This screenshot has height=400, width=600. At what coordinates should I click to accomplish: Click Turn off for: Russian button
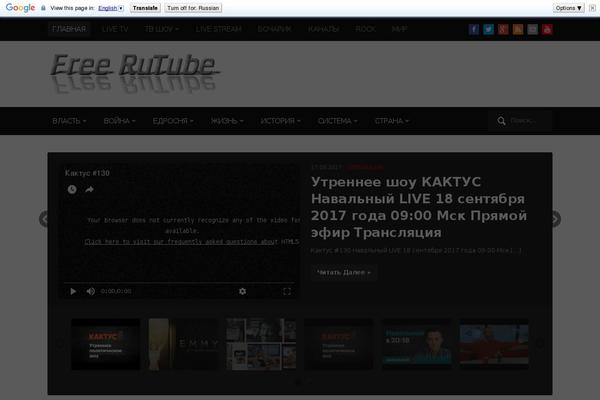point(193,8)
